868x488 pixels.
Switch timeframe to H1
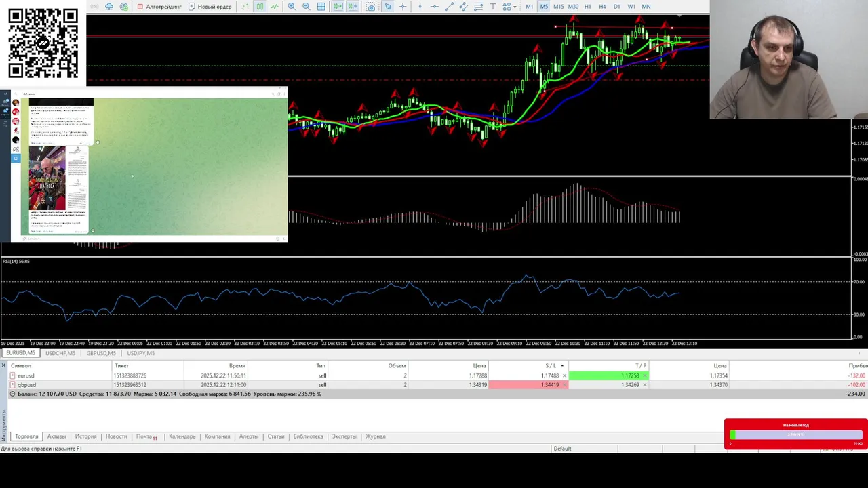point(587,6)
